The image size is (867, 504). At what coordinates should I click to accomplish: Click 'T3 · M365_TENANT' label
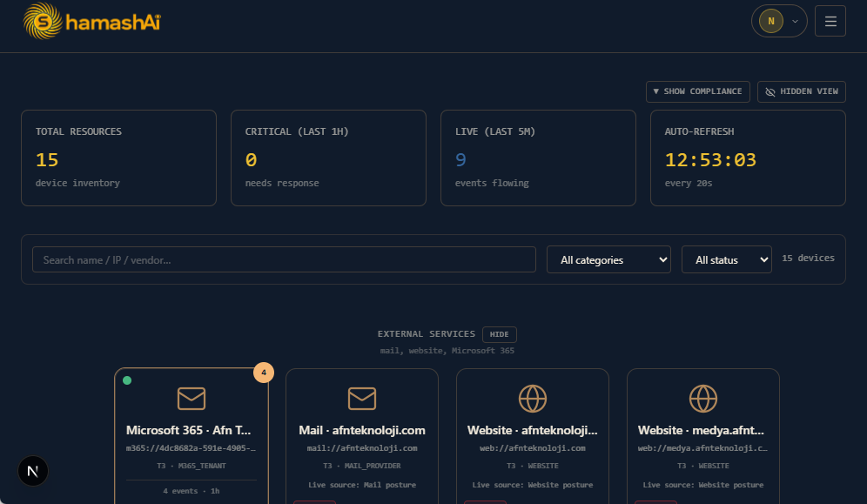(x=192, y=466)
